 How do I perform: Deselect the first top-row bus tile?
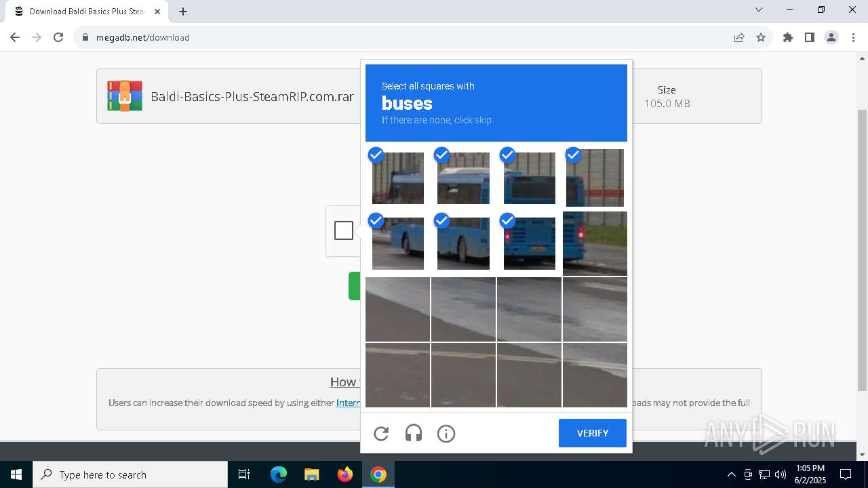tap(398, 178)
